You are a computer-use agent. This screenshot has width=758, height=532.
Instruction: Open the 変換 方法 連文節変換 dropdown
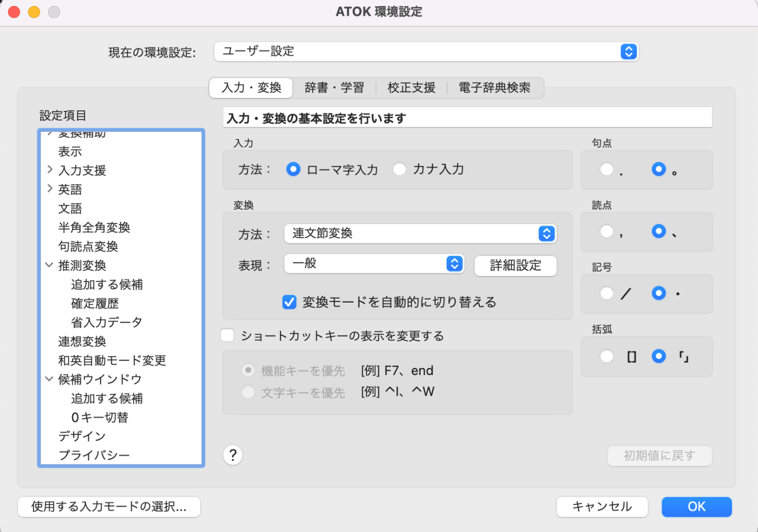420,233
